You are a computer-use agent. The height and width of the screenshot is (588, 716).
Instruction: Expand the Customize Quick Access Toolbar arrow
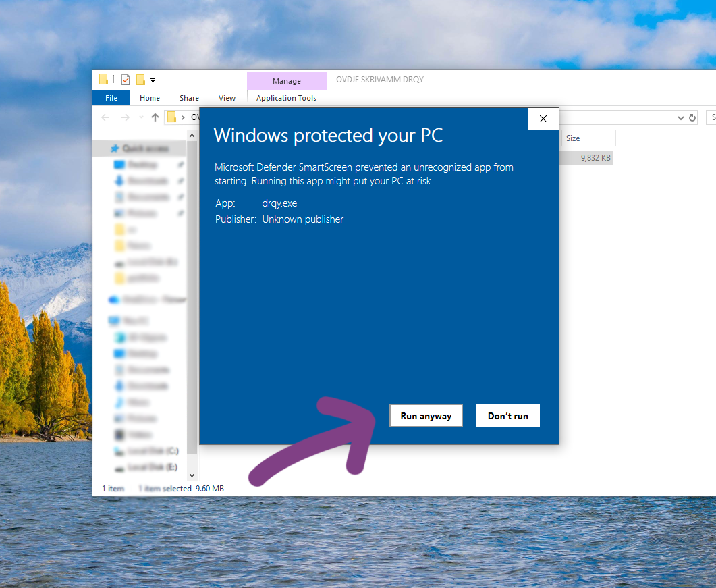coord(153,80)
